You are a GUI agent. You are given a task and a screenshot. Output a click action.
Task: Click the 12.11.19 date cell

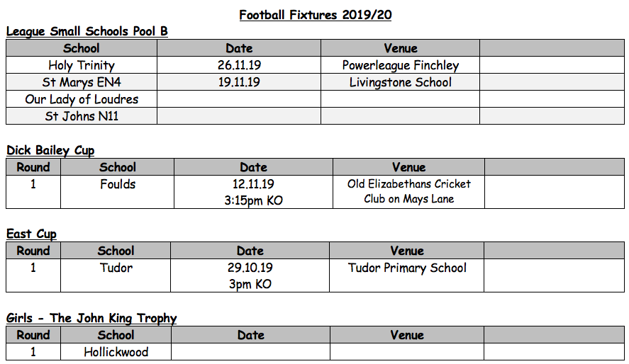(x=253, y=184)
